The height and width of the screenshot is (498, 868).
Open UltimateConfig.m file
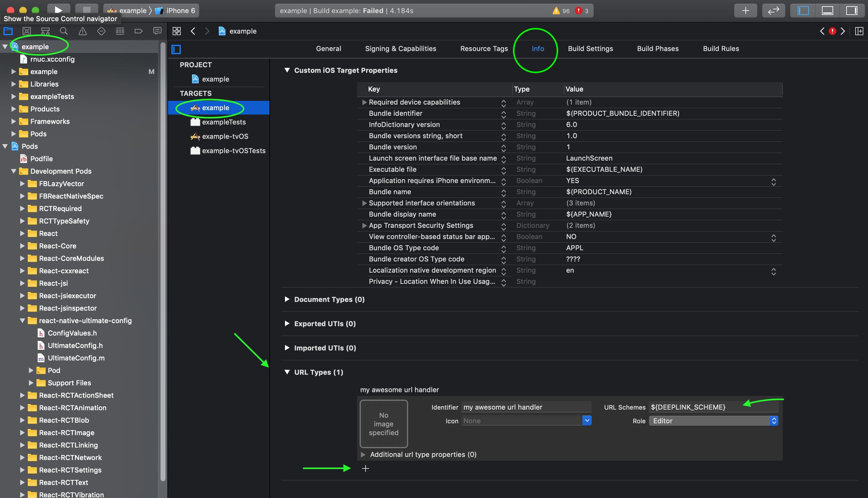(76, 358)
